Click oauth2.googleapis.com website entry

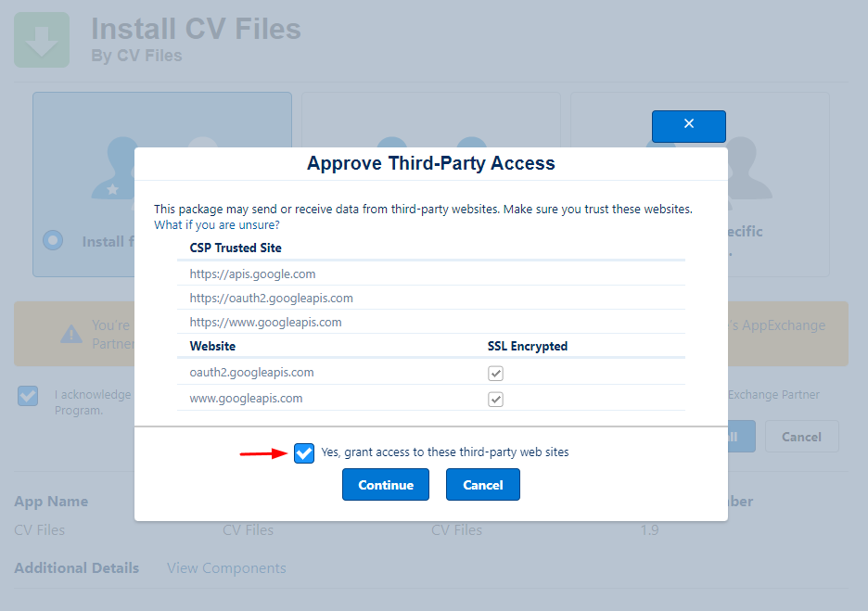(x=251, y=373)
